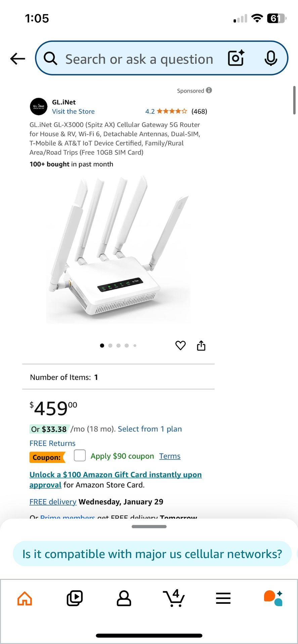This screenshot has height=644, width=298.
Task: Open the Sponsored info icon
Action: pyautogui.click(x=209, y=90)
